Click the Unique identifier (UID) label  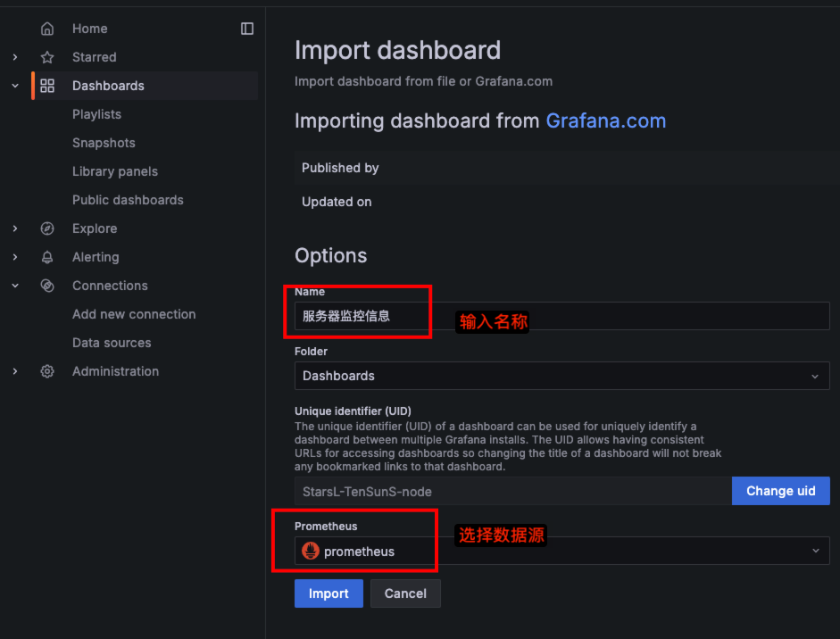point(353,411)
